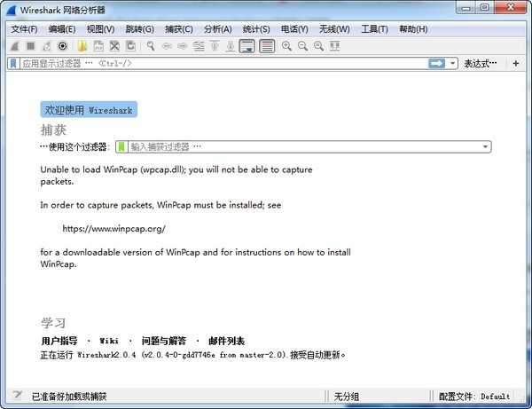Click the running Wireshark version text line

[x=192, y=355]
